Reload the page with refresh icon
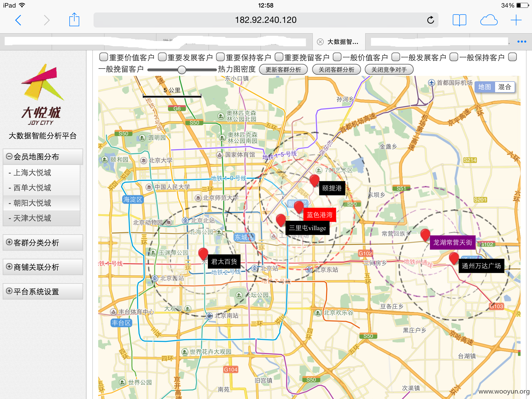The width and height of the screenshot is (532, 399). tap(430, 20)
